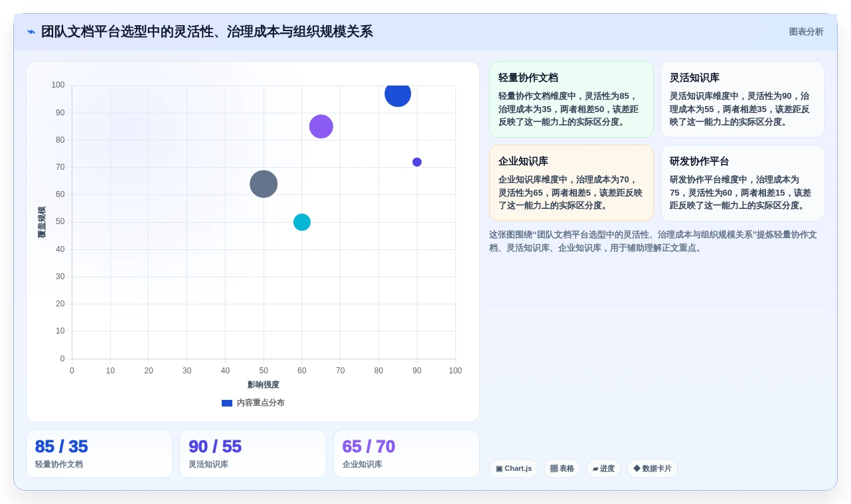Click the 影响强度 x-axis title

coord(264,385)
